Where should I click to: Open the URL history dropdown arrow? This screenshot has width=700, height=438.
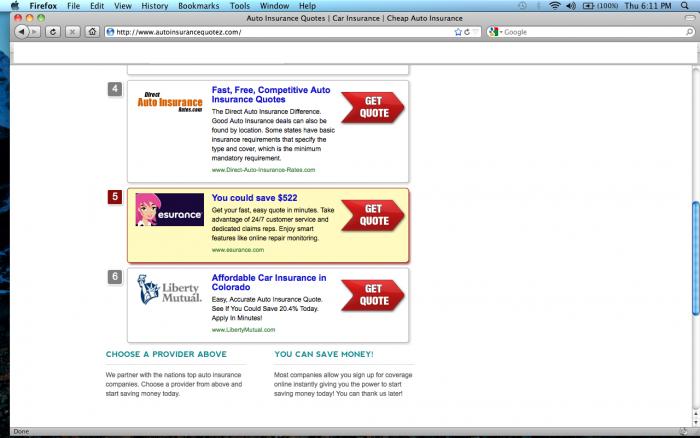[475, 32]
